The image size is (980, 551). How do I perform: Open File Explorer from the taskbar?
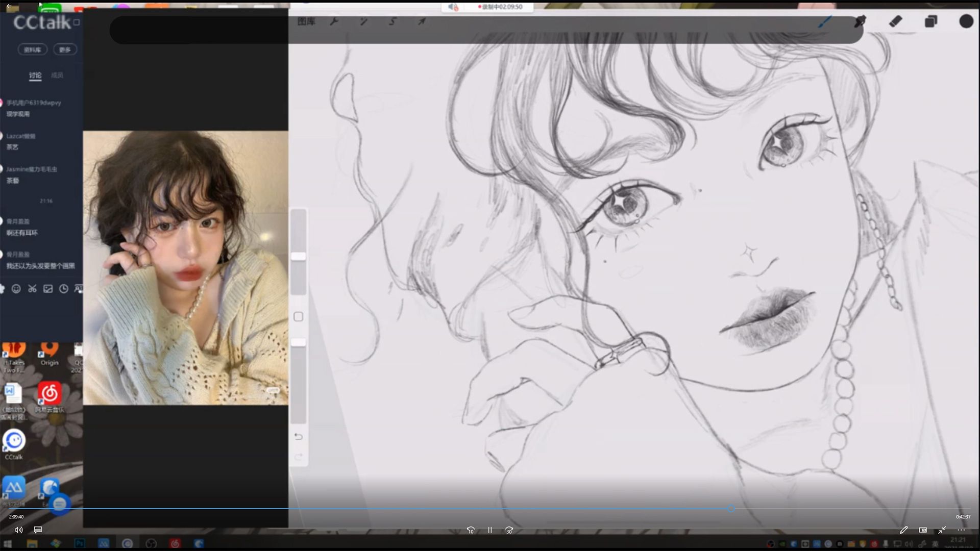[x=32, y=544]
